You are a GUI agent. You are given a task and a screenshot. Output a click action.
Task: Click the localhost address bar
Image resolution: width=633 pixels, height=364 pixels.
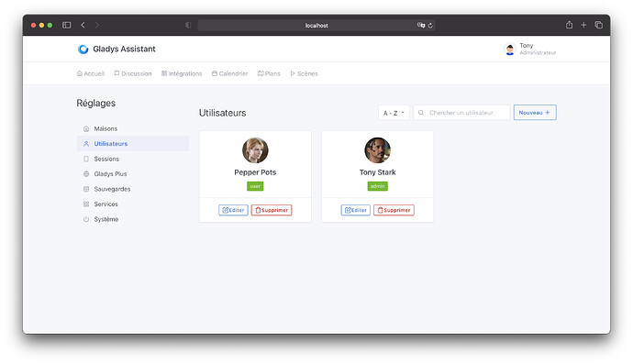point(316,25)
